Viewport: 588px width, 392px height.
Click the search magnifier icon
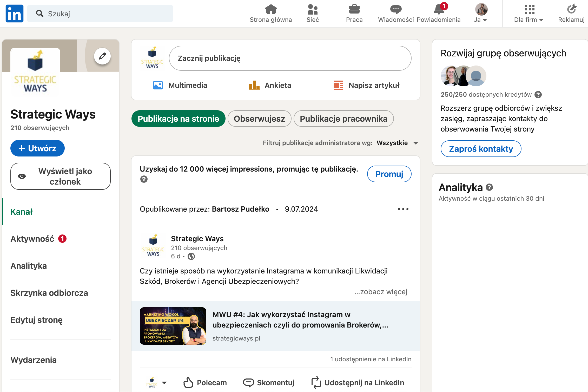tap(39, 14)
